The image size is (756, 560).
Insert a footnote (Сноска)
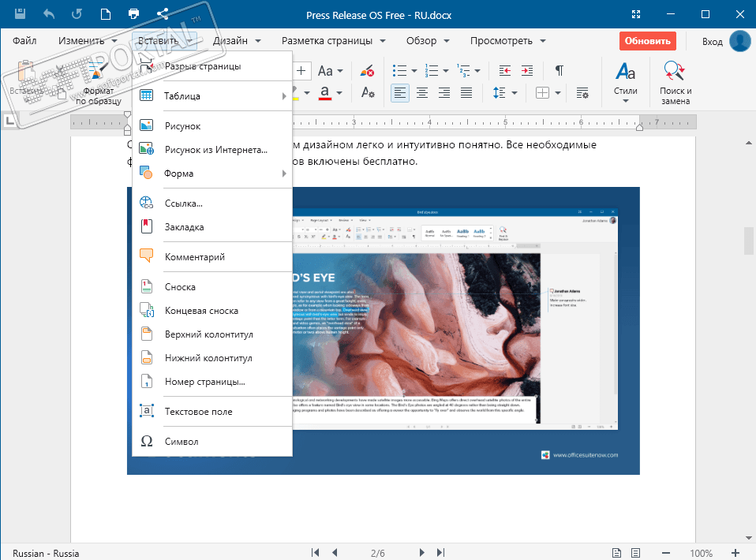click(212, 286)
